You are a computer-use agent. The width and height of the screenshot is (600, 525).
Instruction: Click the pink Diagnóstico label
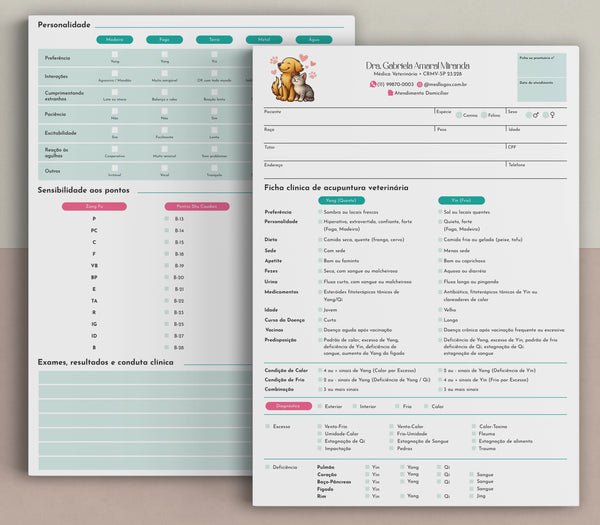pos(287,406)
